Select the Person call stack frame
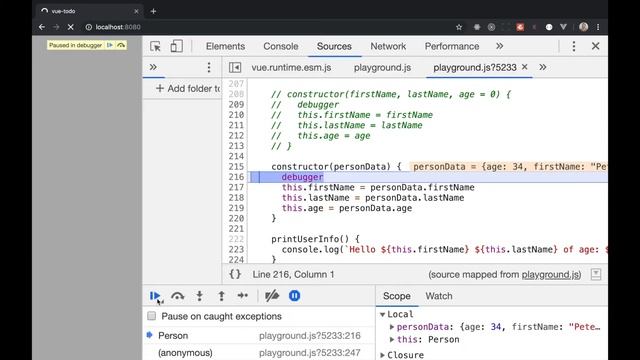Screen dimensions: 640x360 [x=258, y=336]
